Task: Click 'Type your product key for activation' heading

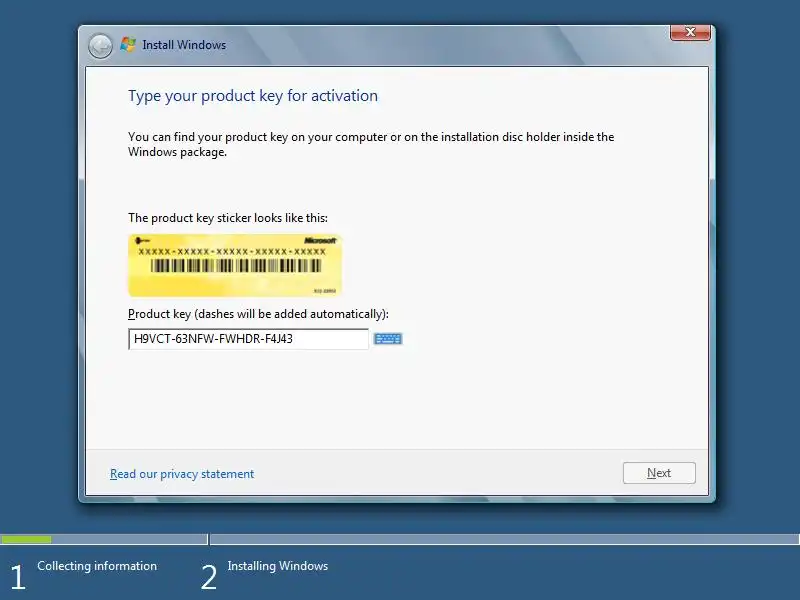Action: tap(253, 96)
